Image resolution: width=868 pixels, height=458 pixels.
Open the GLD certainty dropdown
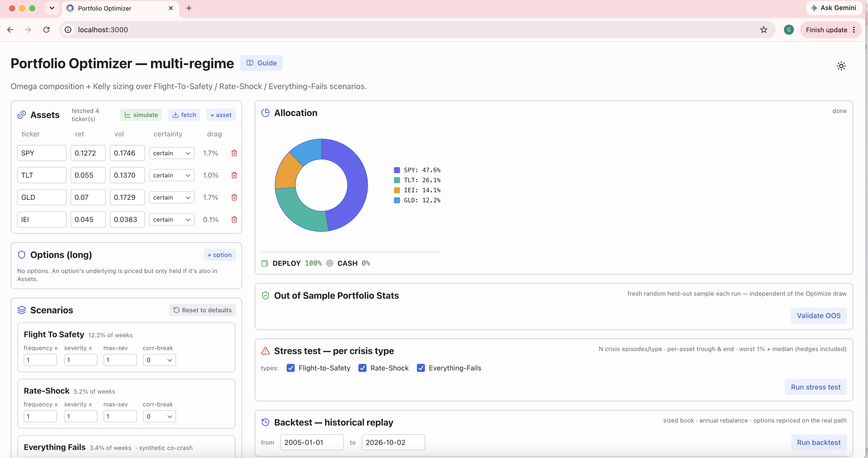pyautogui.click(x=172, y=198)
